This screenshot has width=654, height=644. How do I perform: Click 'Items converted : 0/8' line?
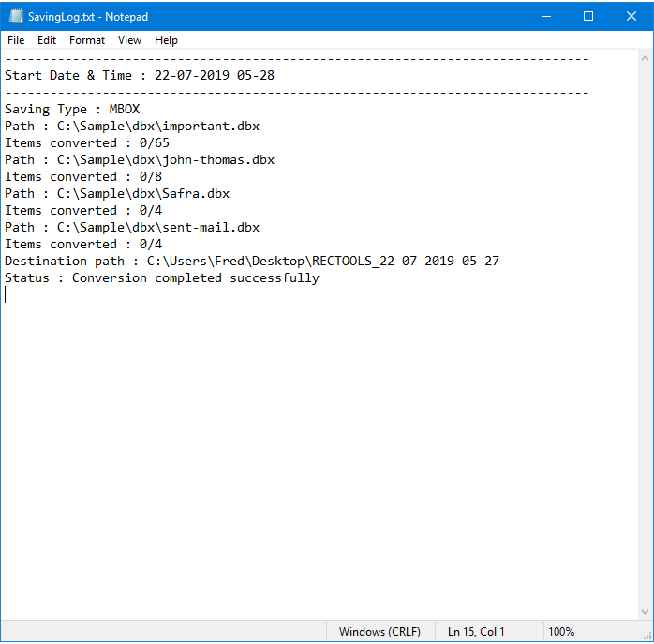(x=83, y=176)
